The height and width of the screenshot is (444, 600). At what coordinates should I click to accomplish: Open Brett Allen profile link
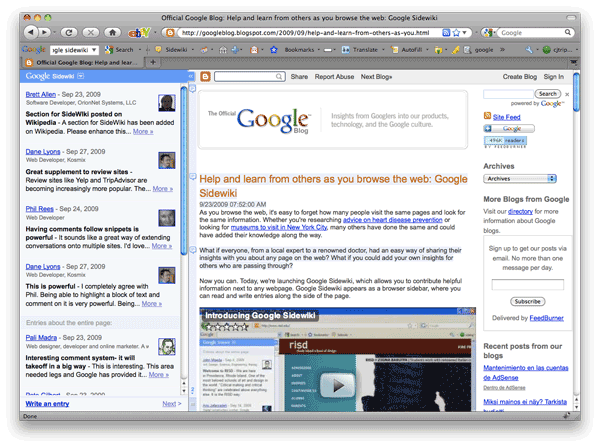41,94
